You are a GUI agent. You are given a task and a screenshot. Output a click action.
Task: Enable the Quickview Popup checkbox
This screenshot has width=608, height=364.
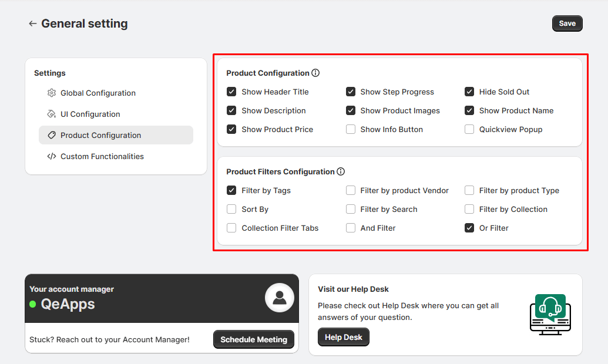469,130
